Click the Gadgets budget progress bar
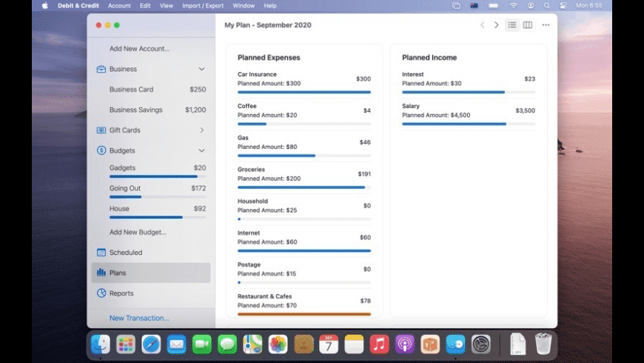This screenshot has height=363, width=644. pos(158,177)
